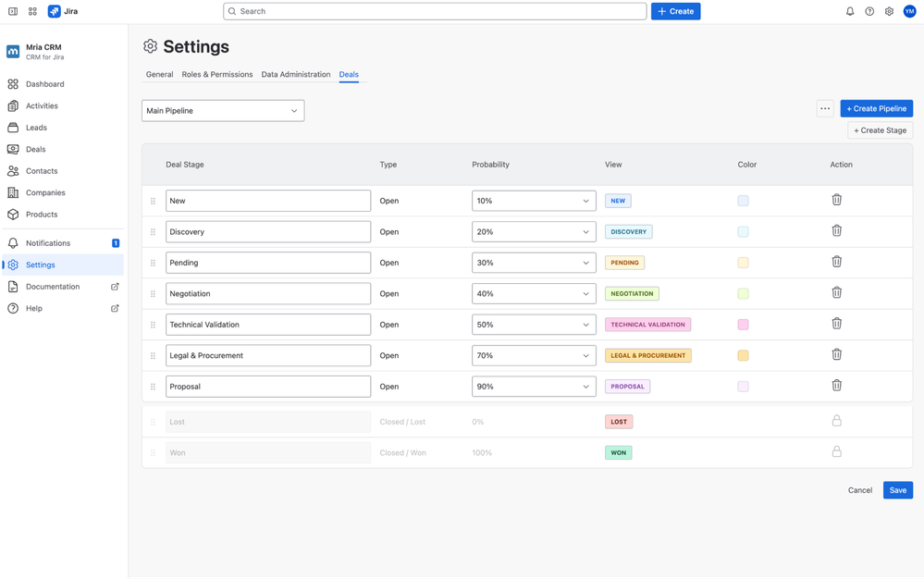Click the Create Pipeline button
The image size is (924, 579).
click(x=876, y=108)
